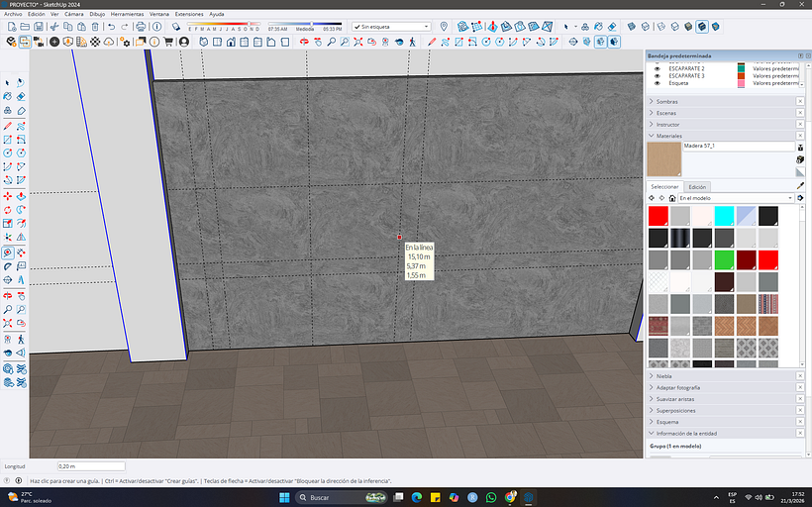Open the 'En el modelo' materials dropdown
This screenshot has height=507, width=812.
tap(736, 198)
